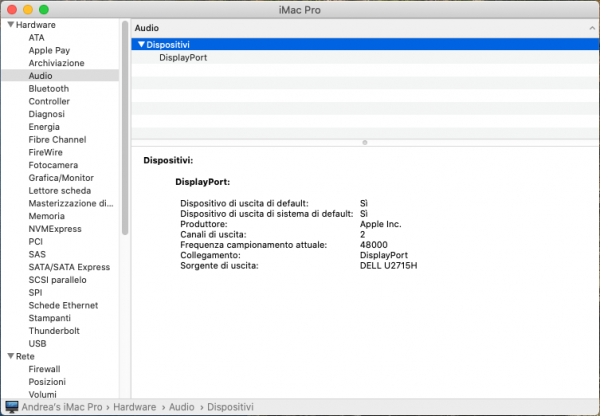Open Fotocamera in the sidebar
The width and height of the screenshot is (600, 416).
[x=53, y=165]
